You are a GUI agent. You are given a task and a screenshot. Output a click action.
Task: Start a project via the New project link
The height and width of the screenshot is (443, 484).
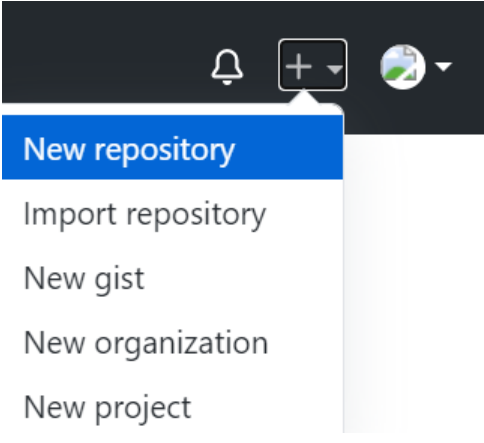pyautogui.click(x=107, y=408)
